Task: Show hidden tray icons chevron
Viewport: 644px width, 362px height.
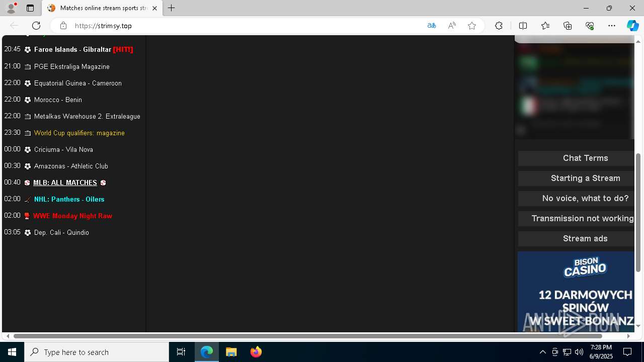Action: pyautogui.click(x=542, y=352)
